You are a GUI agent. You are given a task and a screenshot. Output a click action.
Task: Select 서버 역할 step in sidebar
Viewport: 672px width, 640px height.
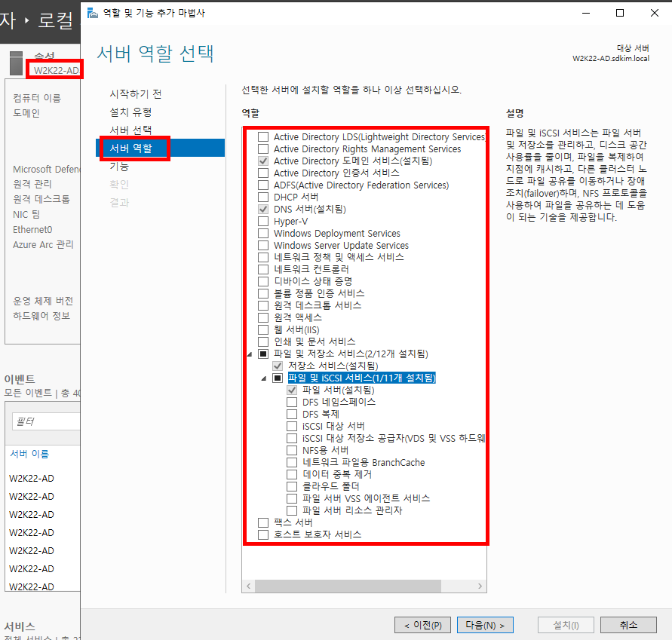(x=161, y=148)
